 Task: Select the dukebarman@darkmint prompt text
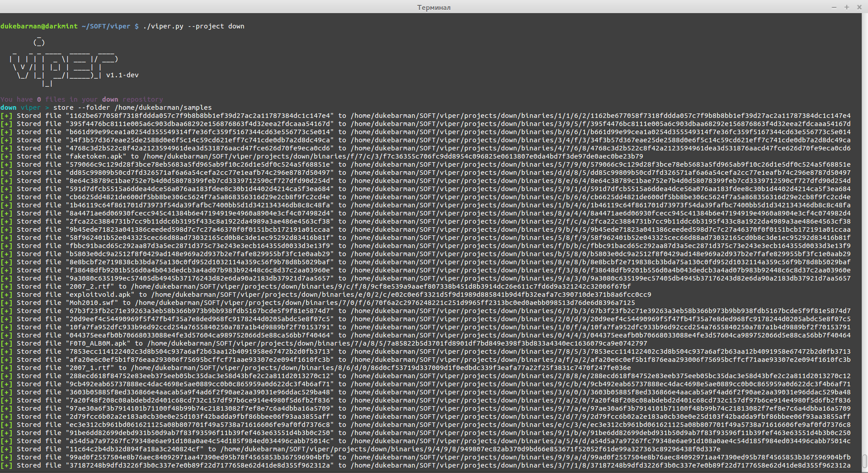click(x=39, y=26)
